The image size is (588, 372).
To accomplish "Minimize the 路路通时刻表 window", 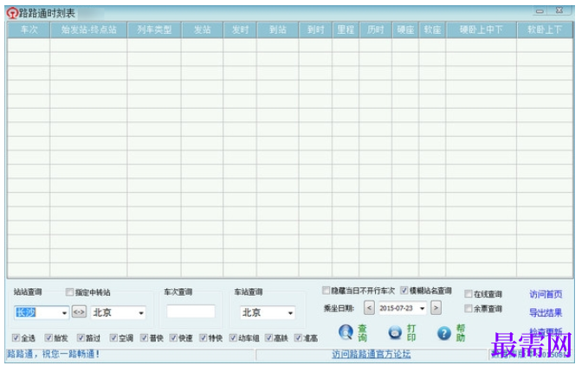I will coord(540,11).
